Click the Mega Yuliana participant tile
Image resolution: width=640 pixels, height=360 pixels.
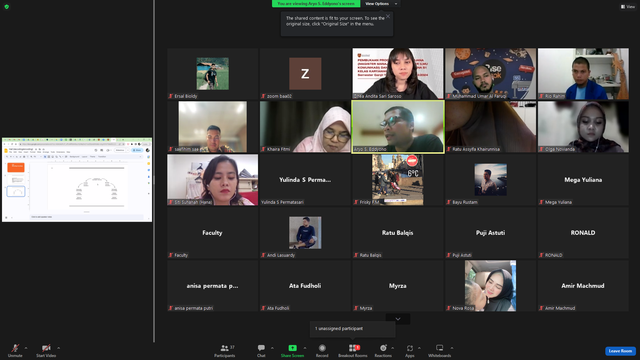click(x=583, y=180)
